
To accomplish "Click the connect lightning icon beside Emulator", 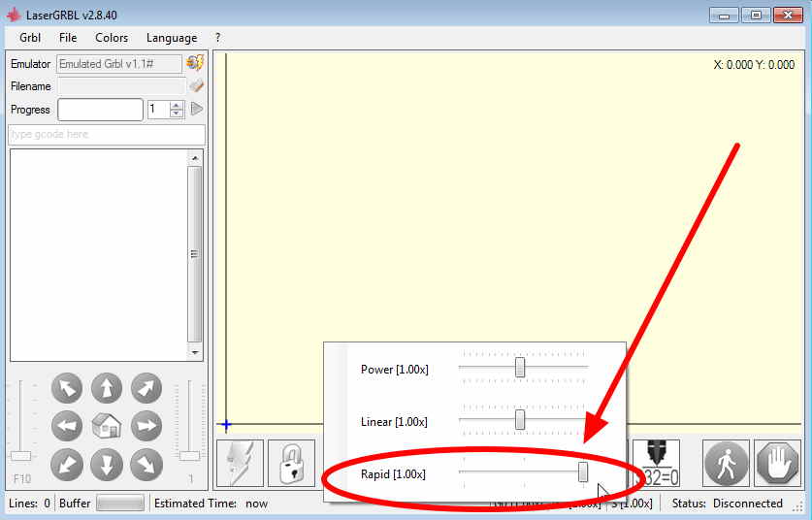I will click(x=195, y=63).
